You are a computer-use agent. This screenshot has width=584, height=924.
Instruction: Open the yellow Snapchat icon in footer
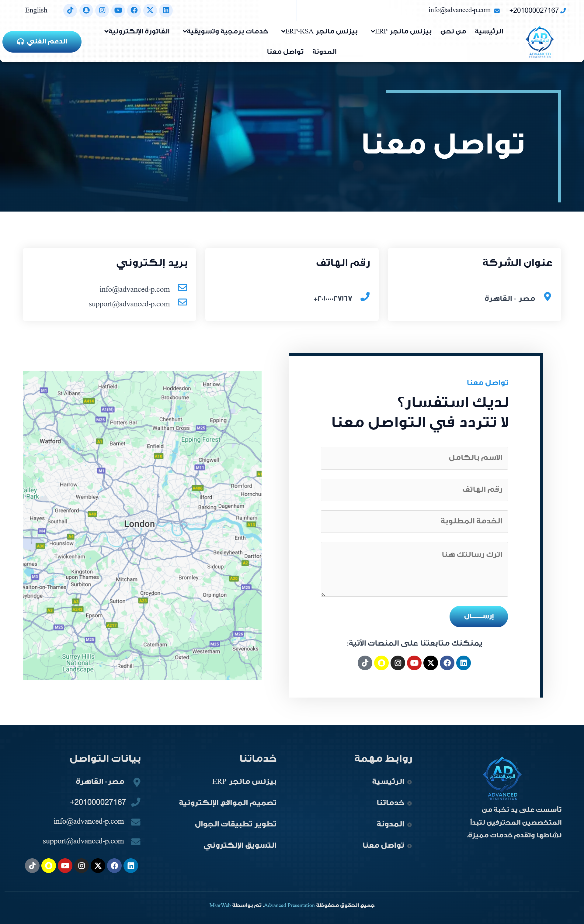[49, 865]
